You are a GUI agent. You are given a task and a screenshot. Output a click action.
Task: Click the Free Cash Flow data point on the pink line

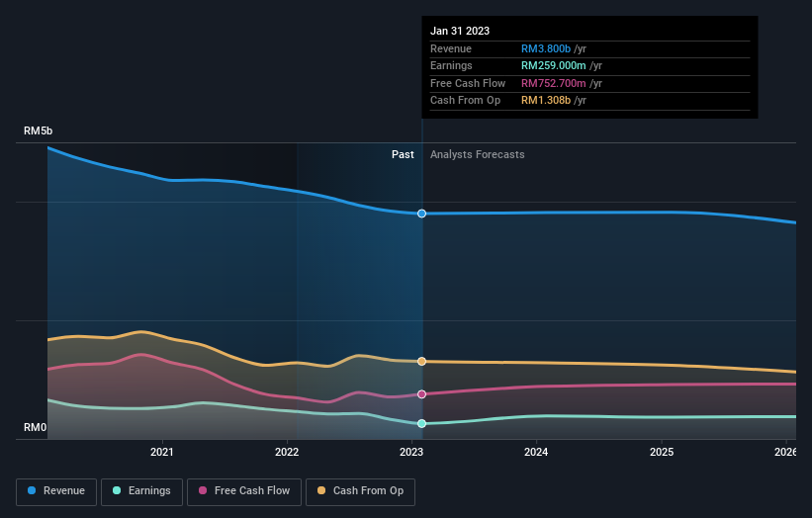click(x=422, y=394)
